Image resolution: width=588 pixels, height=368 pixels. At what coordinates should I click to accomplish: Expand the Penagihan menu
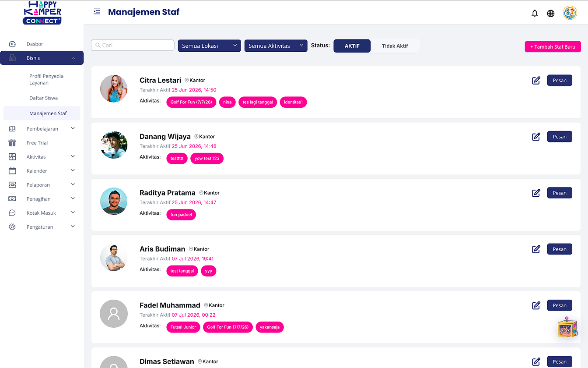[73, 198]
